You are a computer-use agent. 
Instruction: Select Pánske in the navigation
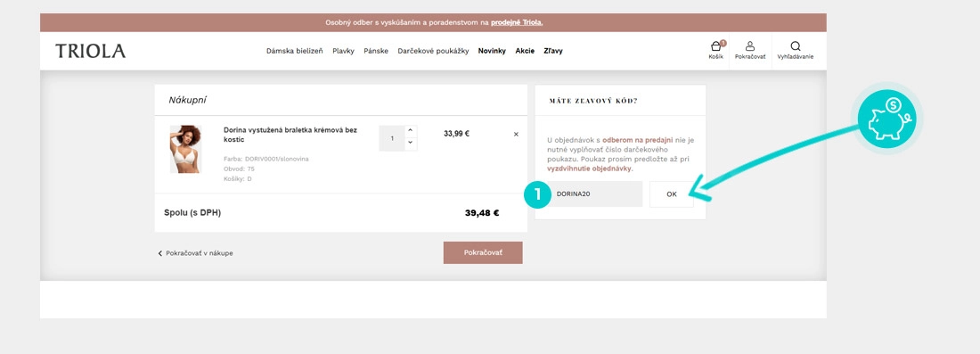tap(376, 52)
